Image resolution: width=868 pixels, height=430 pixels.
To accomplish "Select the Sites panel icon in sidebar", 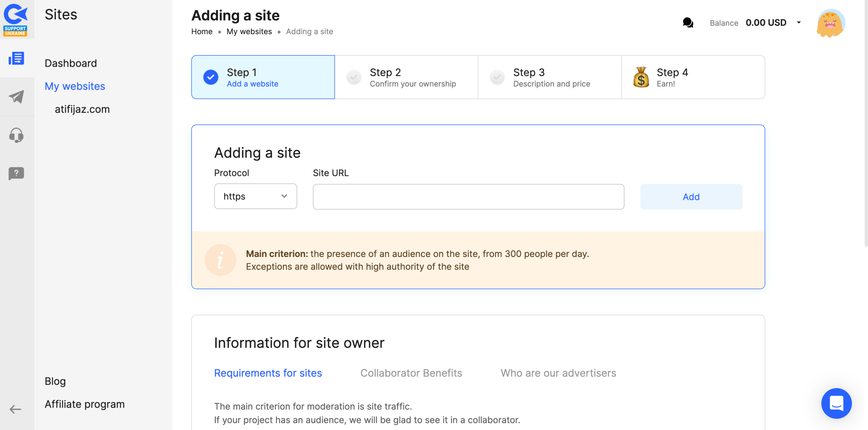I will pyautogui.click(x=16, y=59).
